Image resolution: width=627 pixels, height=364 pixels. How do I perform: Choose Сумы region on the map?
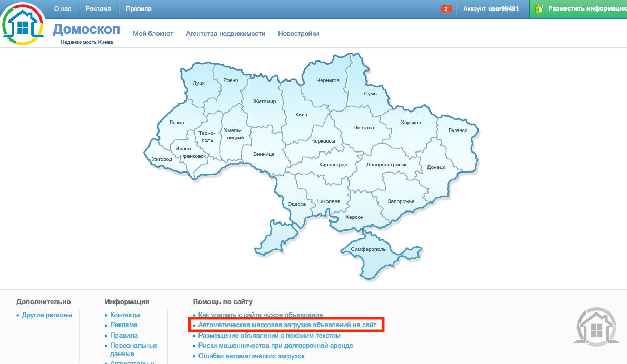371,94
